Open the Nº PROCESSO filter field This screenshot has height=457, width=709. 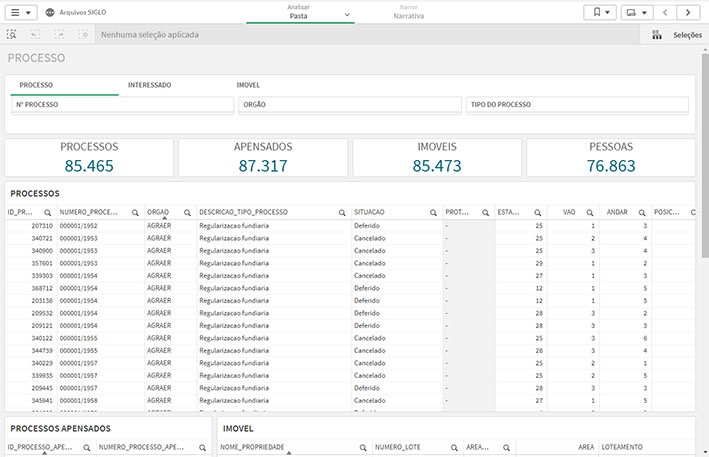122,104
